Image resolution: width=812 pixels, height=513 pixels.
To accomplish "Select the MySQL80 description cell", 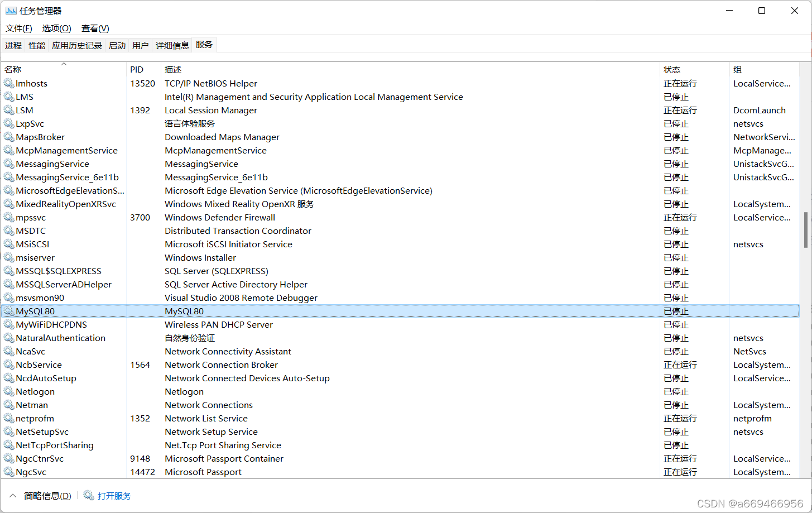I will pyautogui.click(x=184, y=311).
